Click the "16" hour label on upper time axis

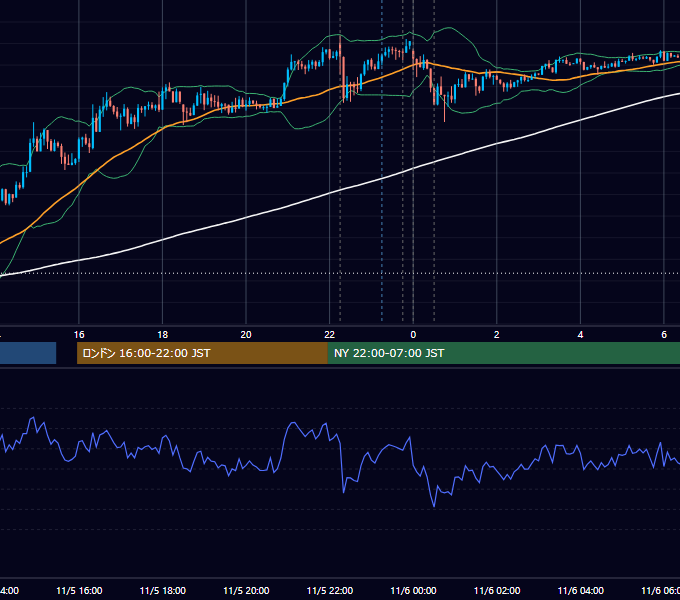click(79, 335)
